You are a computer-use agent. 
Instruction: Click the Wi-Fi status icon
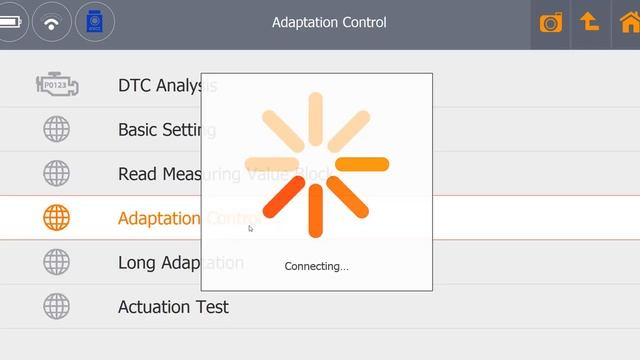coord(51,22)
